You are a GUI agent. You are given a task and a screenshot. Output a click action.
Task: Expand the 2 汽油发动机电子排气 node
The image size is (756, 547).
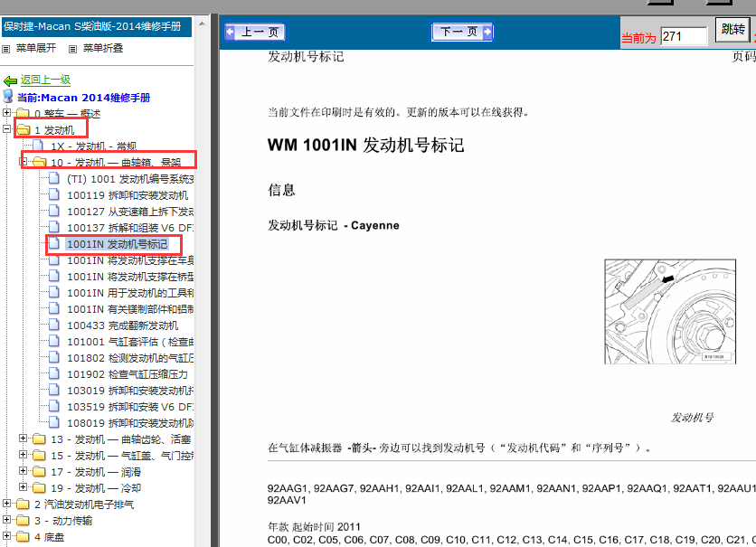pyautogui.click(x=6, y=503)
